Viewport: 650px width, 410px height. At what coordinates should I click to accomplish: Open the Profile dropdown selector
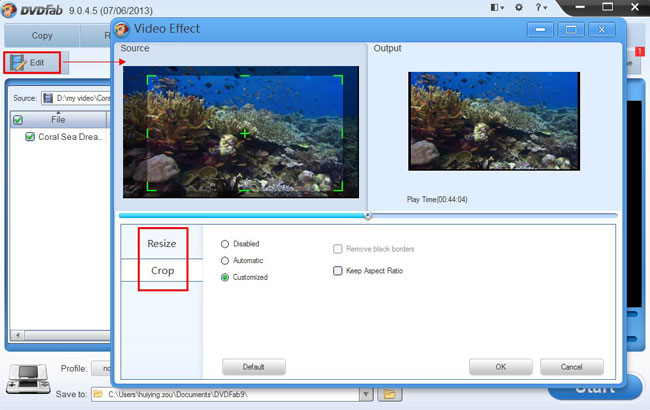pyautogui.click(x=105, y=369)
